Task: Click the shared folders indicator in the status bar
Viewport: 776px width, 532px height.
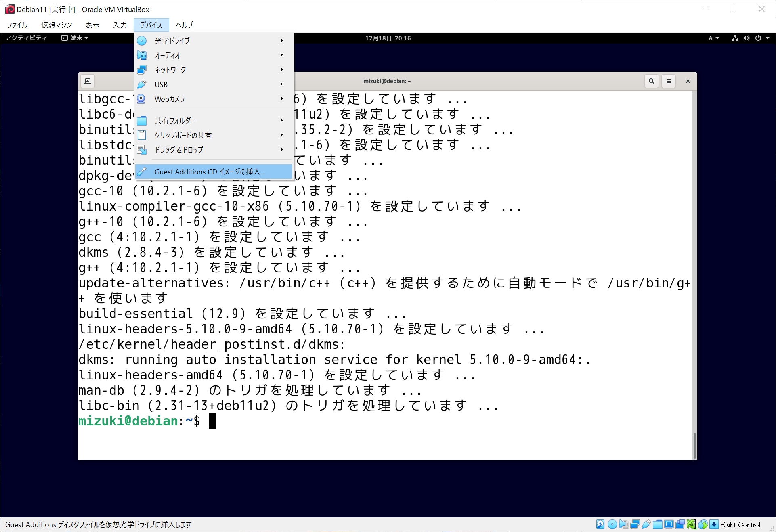Action: 657,524
